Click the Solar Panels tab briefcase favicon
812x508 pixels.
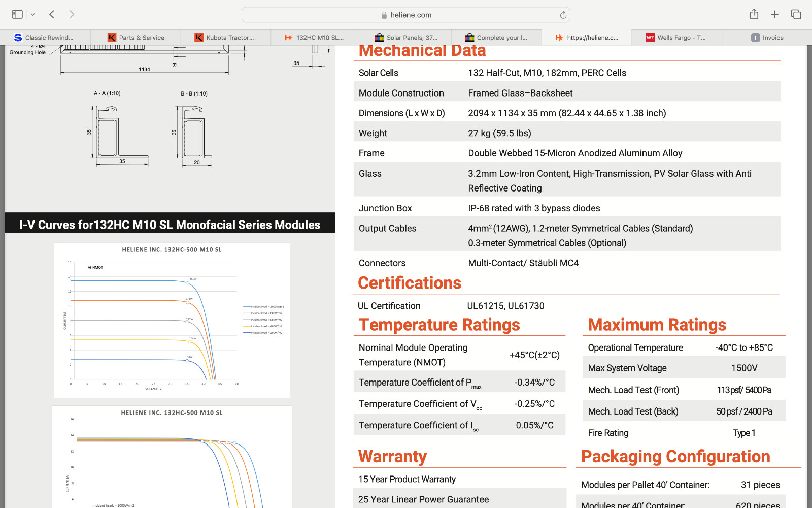379,38
